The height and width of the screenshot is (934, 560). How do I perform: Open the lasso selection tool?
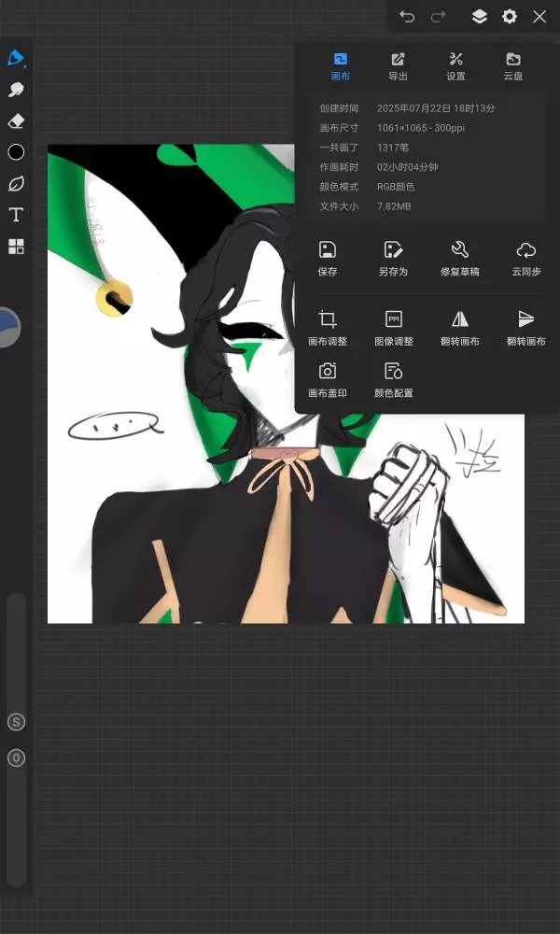16,183
